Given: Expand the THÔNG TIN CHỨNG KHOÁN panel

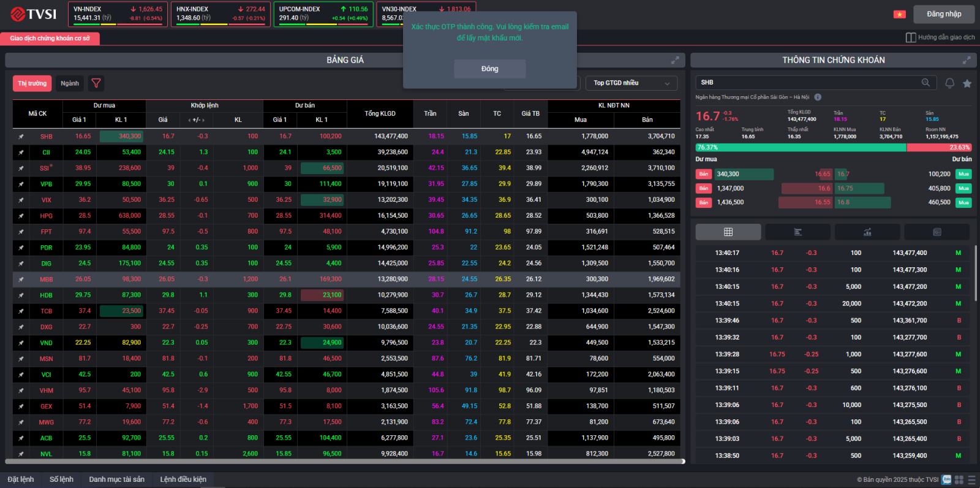Looking at the screenshot, I should [967, 60].
